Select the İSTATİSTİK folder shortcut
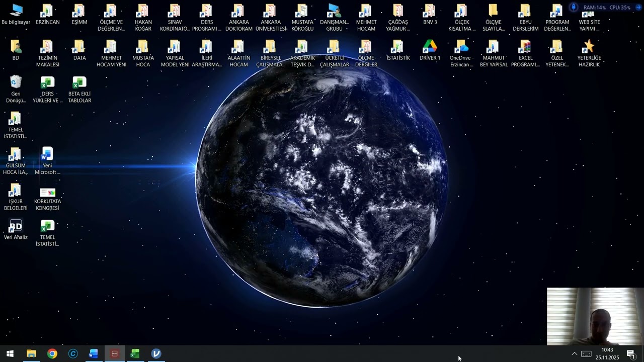 (398, 50)
